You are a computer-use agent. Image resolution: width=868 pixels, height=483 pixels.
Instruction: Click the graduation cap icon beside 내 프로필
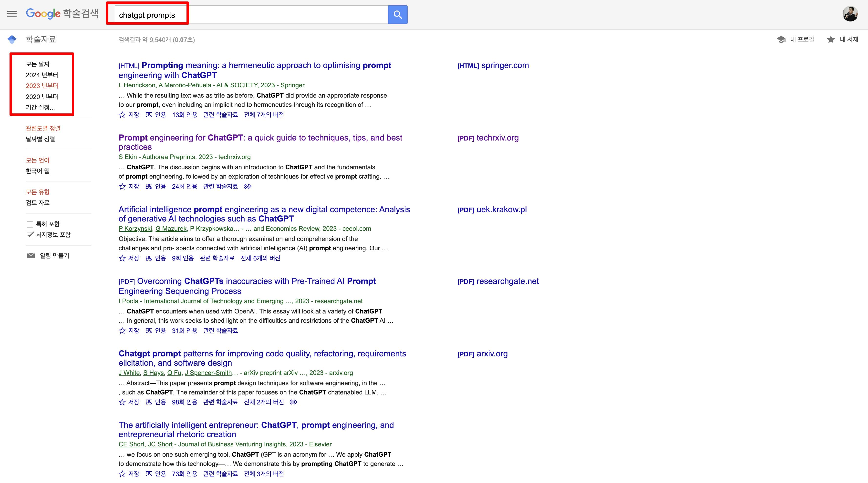781,40
